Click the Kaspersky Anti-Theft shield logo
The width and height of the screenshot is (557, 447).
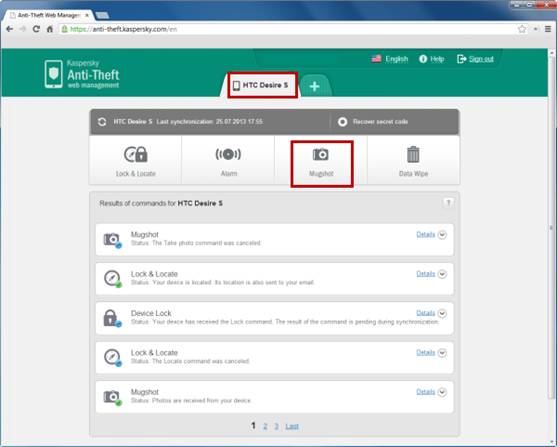[54, 74]
